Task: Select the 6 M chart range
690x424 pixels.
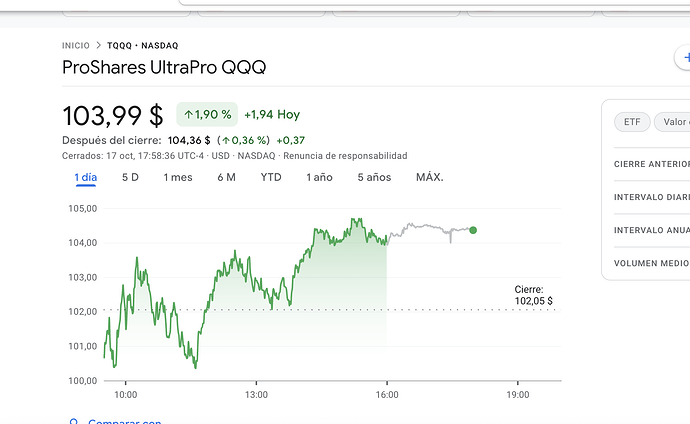Action: pyautogui.click(x=226, y=177)
